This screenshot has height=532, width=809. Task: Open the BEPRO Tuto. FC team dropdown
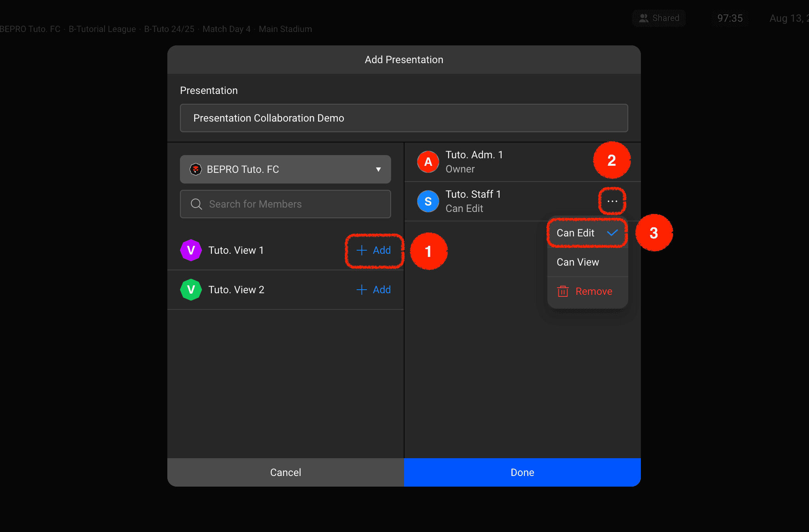285,169
